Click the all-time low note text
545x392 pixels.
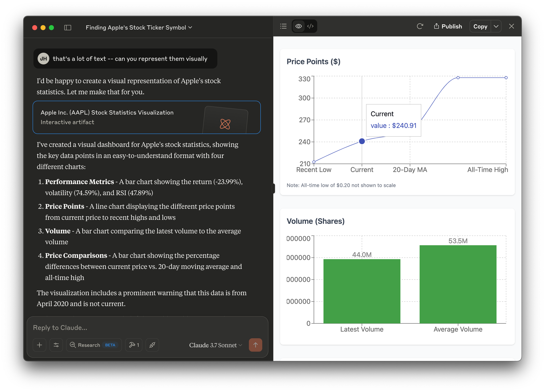(341, 185)
